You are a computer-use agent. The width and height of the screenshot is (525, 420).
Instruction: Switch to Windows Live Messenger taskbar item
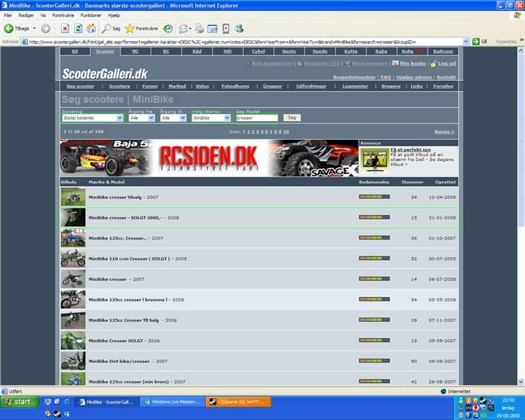[172, 402]
